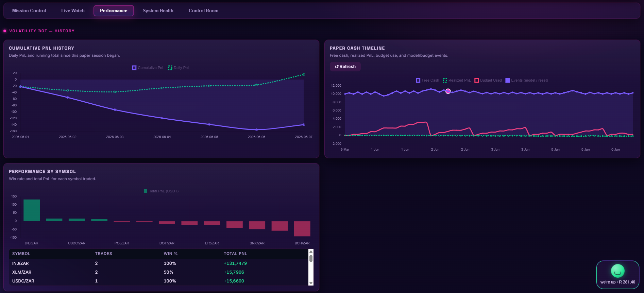This screenshot has height=293, width=644.
Task: Click the Daily PnL data point at 2026-06-07
Action: (x=304, y=74)
